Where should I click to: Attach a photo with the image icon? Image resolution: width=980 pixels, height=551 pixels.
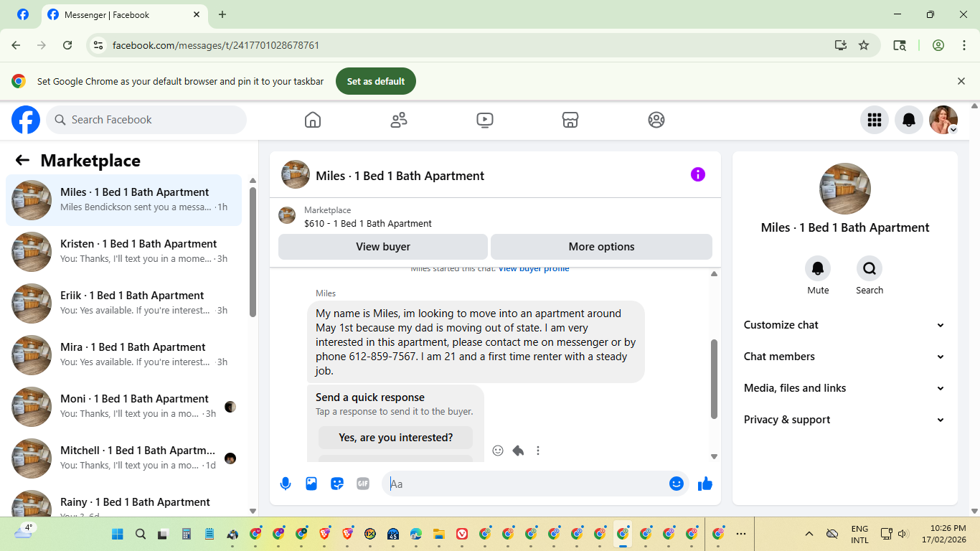311,484
